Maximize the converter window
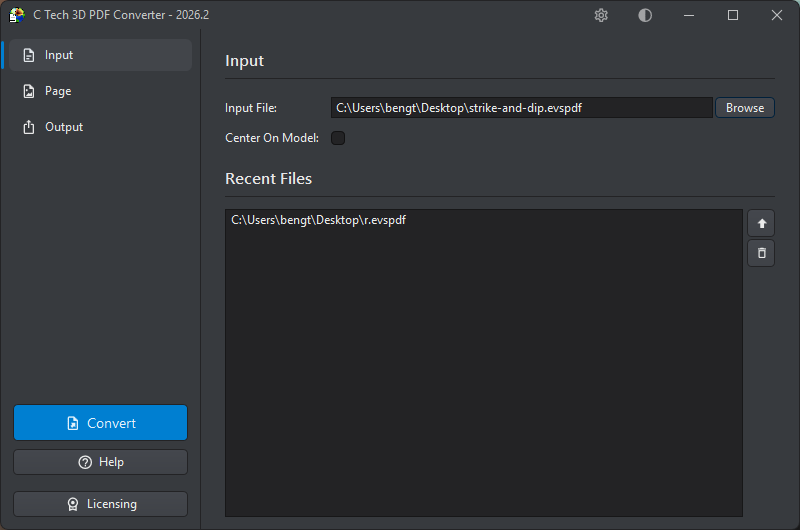The image size is (800, 530). click(733, 15)
